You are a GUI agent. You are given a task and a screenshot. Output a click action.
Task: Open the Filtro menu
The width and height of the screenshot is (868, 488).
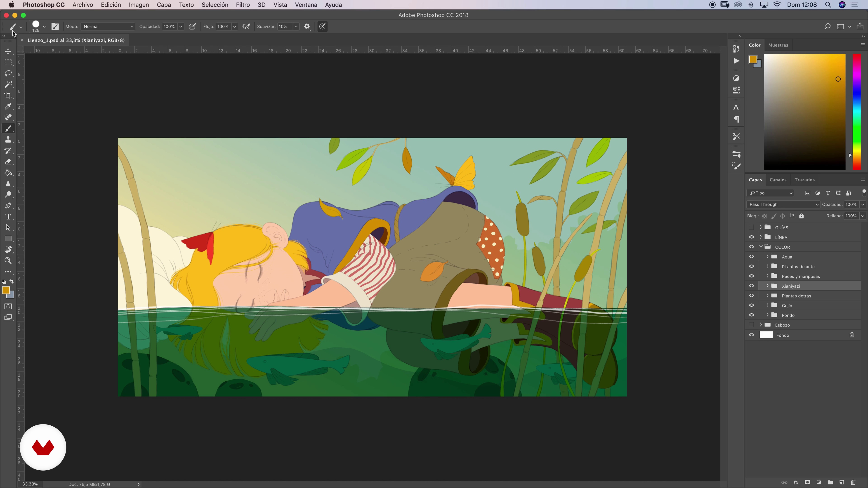243,5
